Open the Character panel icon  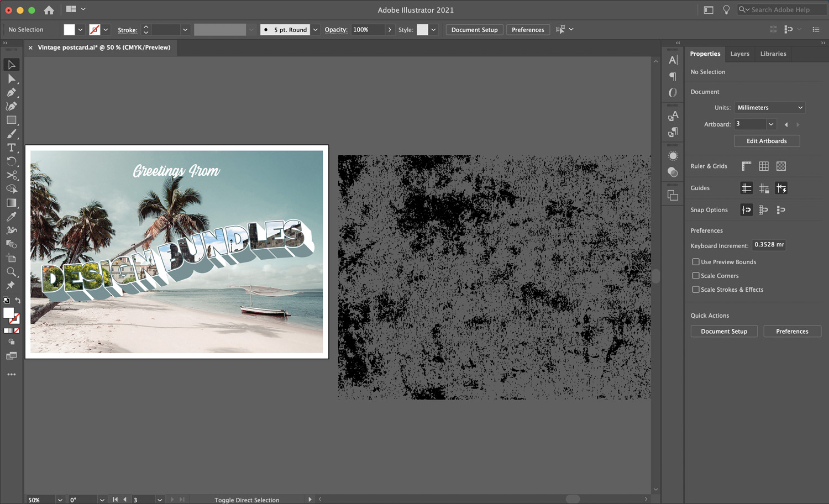673,60
